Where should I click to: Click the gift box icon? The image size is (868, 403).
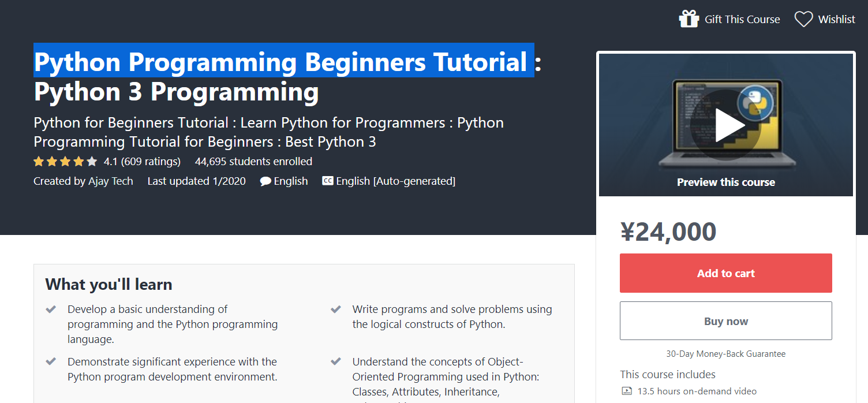click(x=689, y=19)
